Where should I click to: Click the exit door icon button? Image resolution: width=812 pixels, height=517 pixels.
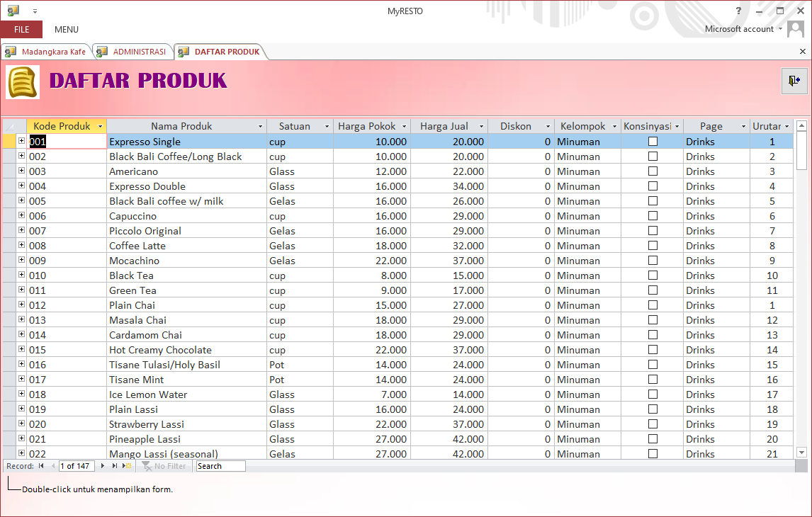click(794, 81)
